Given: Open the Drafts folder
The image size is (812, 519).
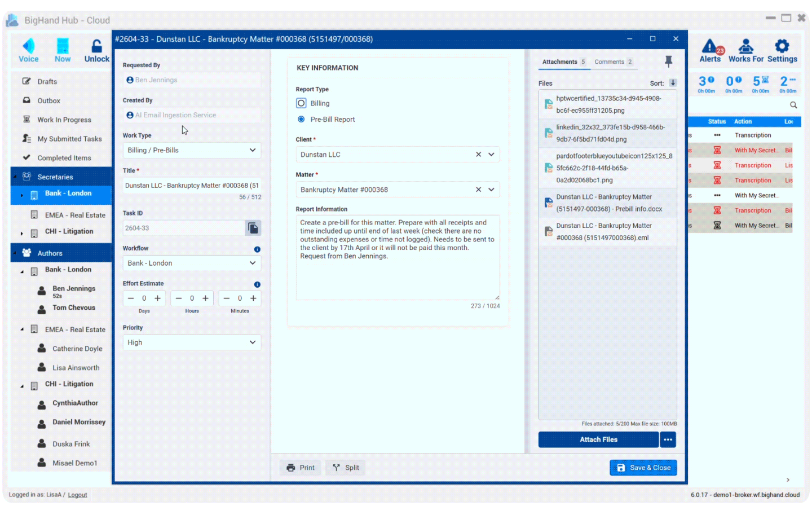Looking at the screenshot, I should [47, 82].
